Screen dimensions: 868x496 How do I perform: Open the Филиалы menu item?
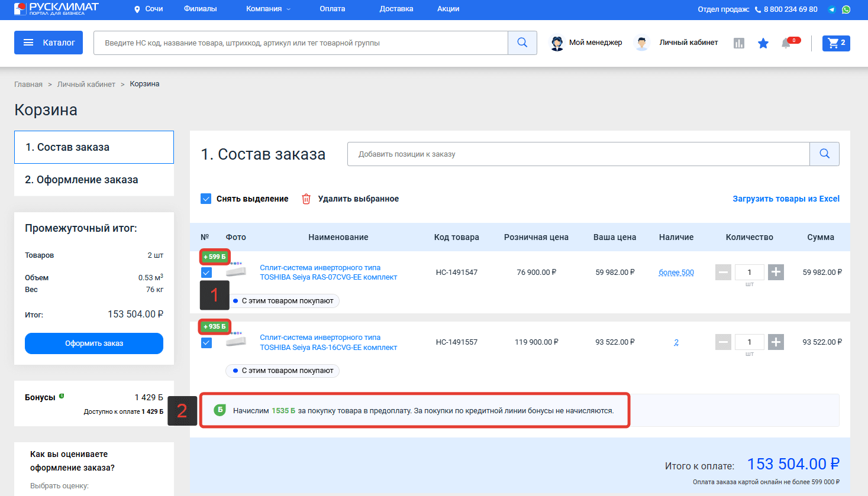[201, 9]
